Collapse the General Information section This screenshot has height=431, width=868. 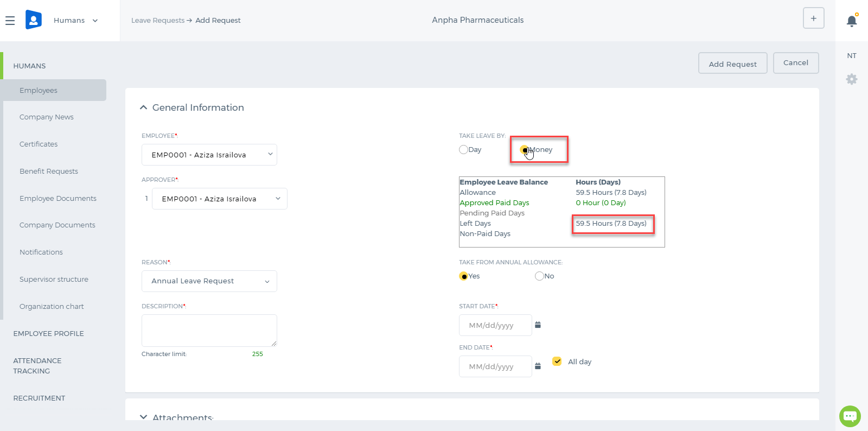click(x=143, y=107)
